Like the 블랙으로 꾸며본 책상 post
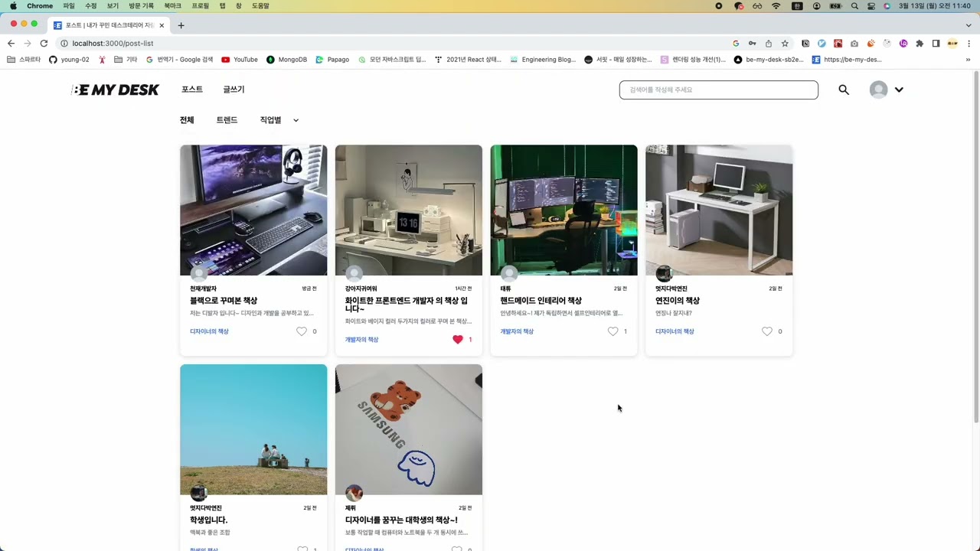980x551 pixels. pos(301,331)
